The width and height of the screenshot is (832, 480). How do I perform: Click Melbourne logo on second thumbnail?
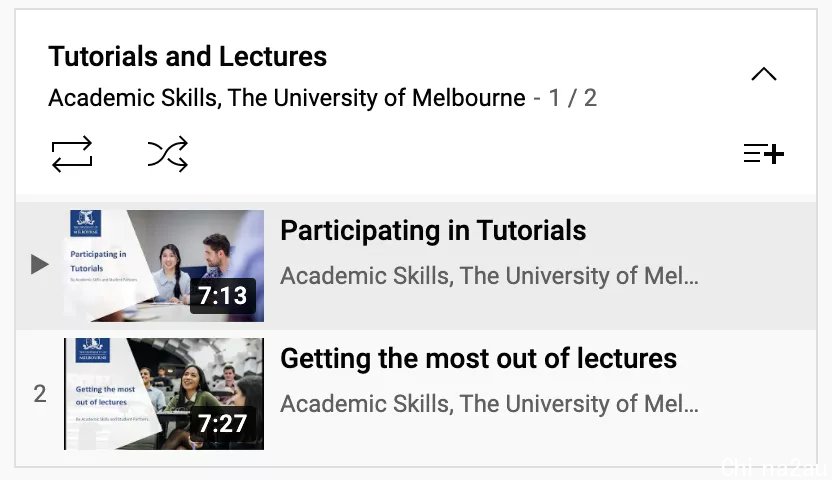pyautogui.click(x=92, y=351)
